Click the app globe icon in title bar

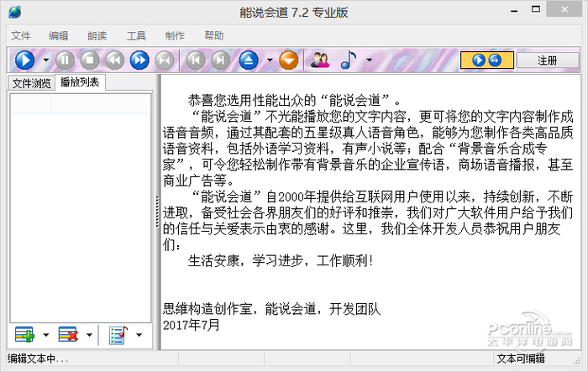pos(14,12)
